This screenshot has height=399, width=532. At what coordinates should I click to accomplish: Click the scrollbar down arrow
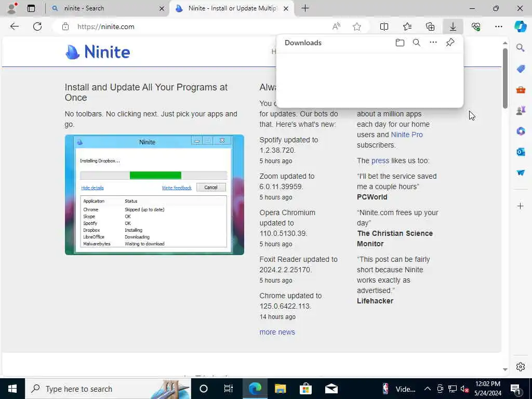click(x=505, y=369)
